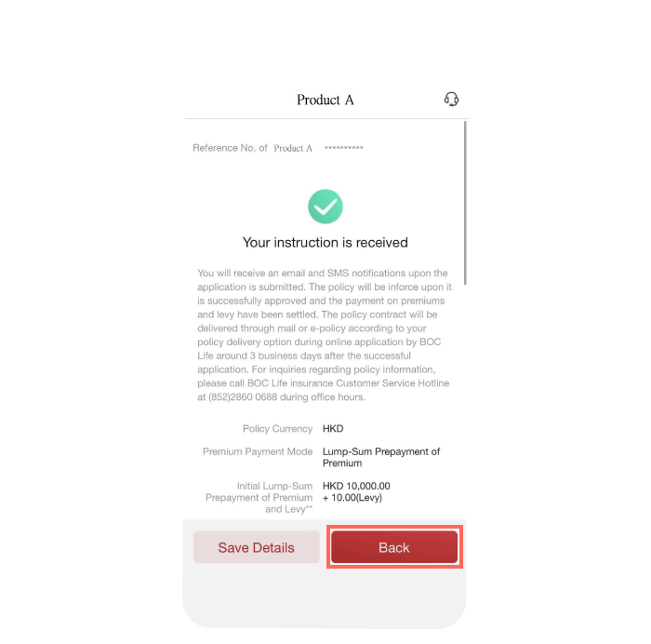Click 'BOC Life insurance Customer Service Hotline' text

(x=349, y=383)
